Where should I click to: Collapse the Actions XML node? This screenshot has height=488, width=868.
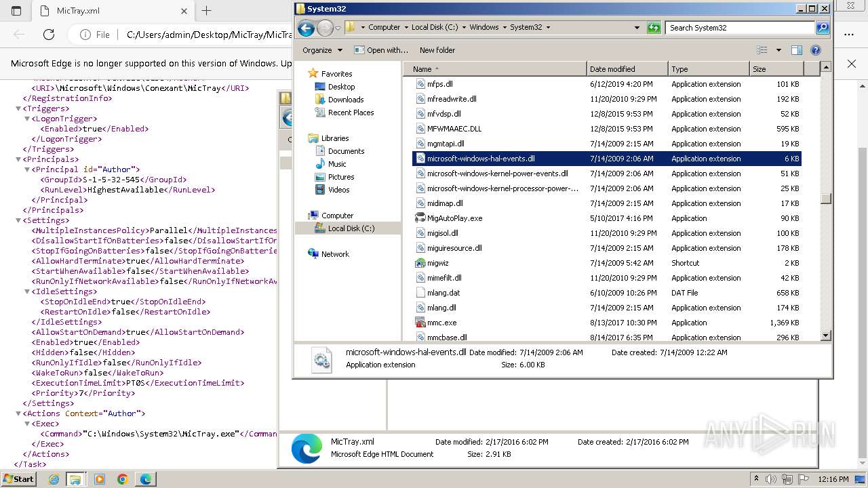[18, 413]
